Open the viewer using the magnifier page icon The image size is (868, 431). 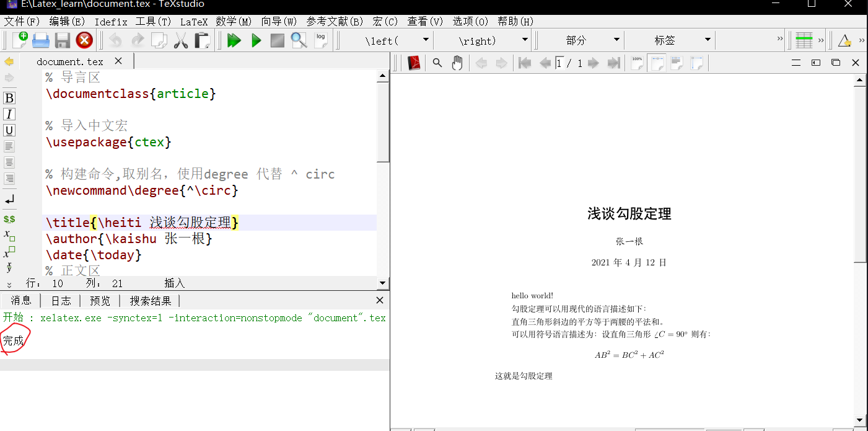(x=299, y=41)
